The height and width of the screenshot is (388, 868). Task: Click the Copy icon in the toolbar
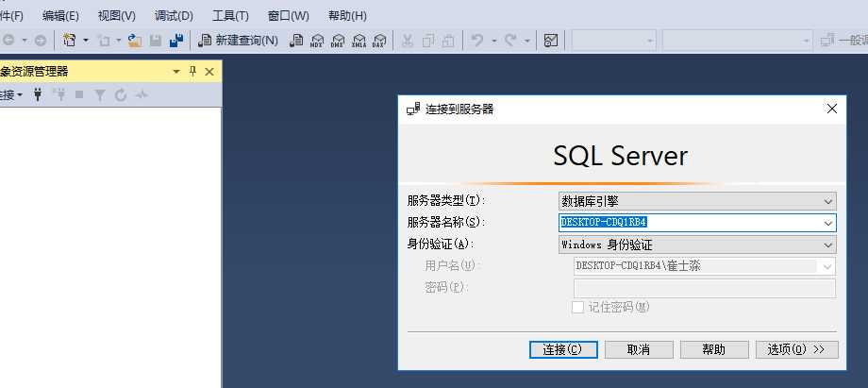[428, 41]
